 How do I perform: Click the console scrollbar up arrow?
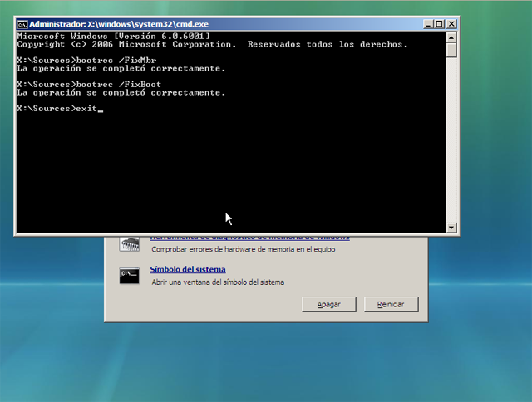click(451, 37)
